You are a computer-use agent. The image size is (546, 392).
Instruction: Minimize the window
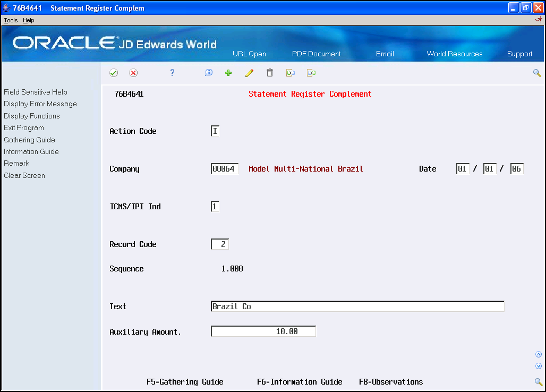click(514, 7)
